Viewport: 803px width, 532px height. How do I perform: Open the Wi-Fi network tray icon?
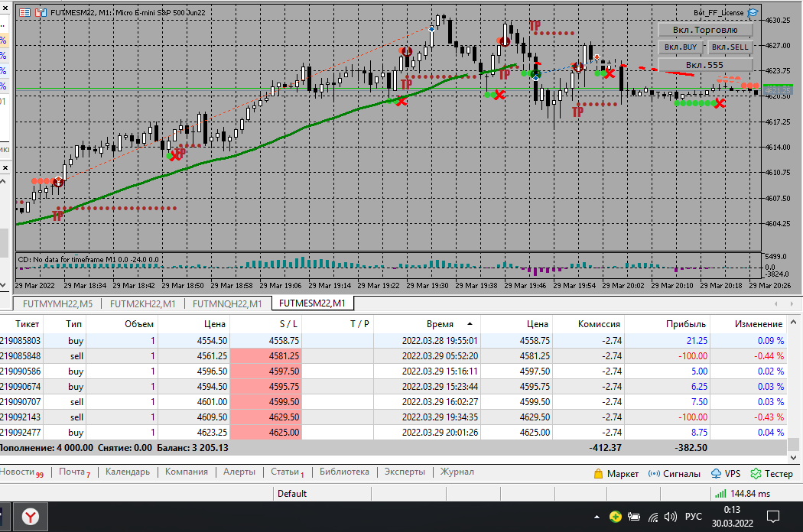tap(653, 517)
